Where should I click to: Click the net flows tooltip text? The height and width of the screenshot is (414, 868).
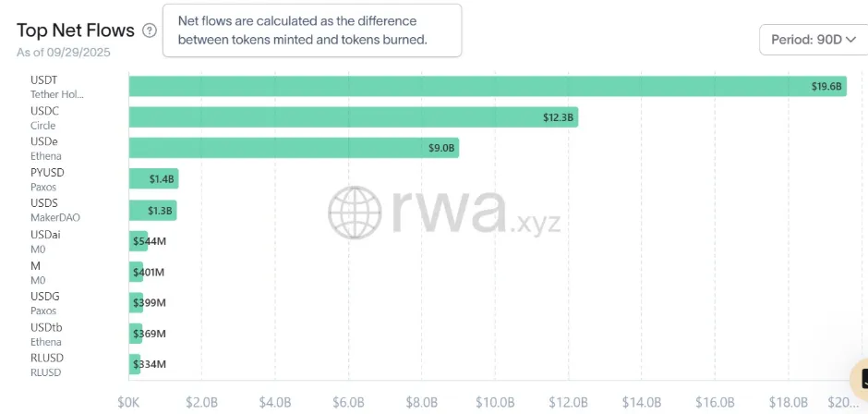coord(311,30)
